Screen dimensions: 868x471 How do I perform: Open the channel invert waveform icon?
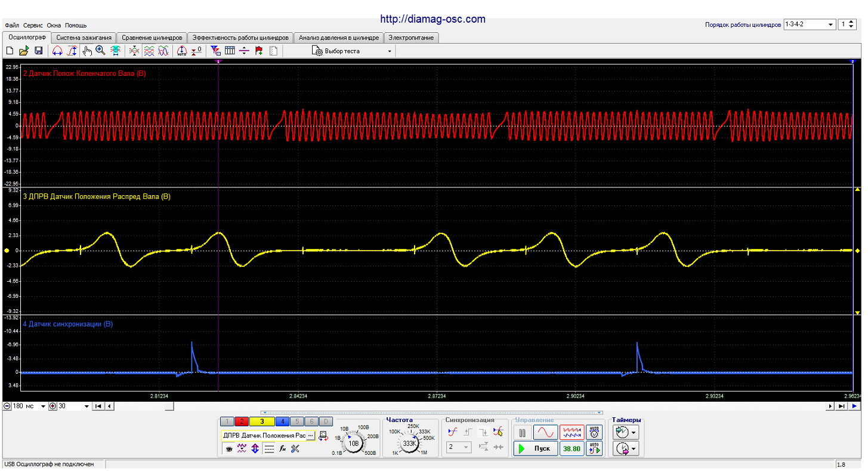click(242, 448)
